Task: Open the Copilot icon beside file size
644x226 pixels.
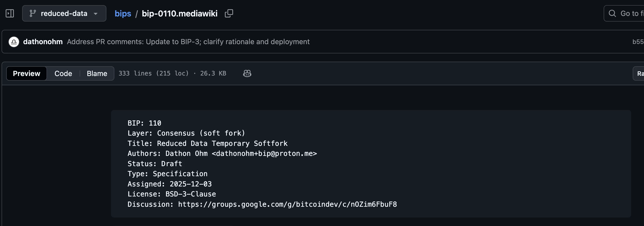Action: [x=247, y=73]
